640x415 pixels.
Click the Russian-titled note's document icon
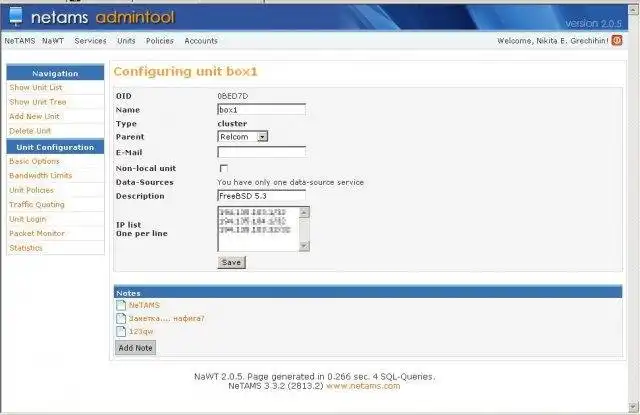pyautogui.click(x=121, y=318)
